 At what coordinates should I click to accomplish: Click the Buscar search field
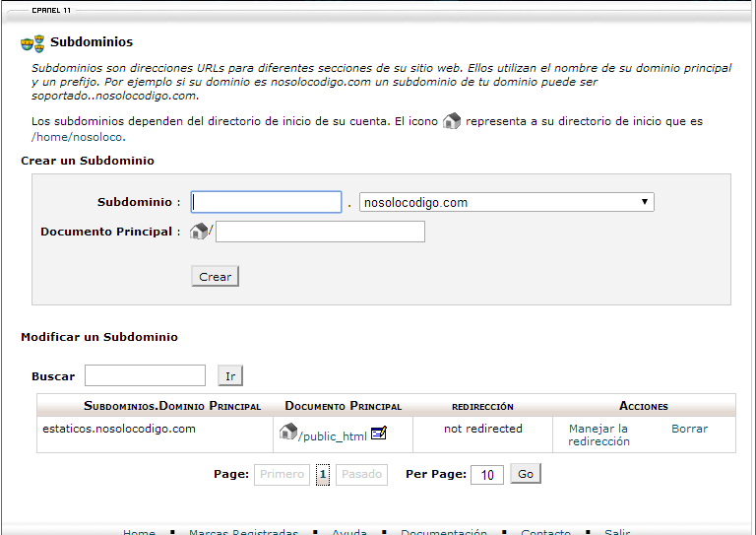(x=145, y=375)
